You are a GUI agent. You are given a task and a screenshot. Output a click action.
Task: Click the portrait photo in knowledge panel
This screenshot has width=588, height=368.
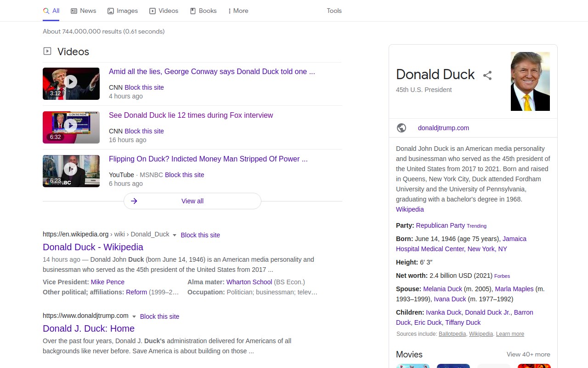pos(530,81)
